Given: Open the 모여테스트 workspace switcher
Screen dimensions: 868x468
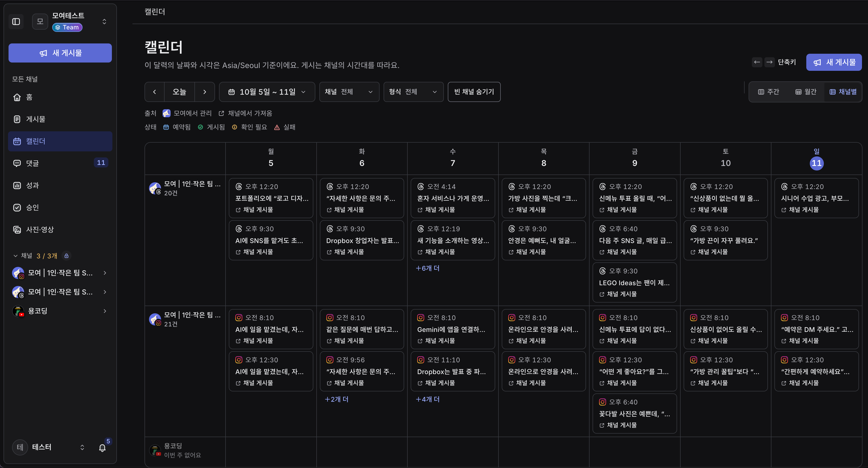Looking at the screenshot, I should pyautogui.click(x=104, y=22).
